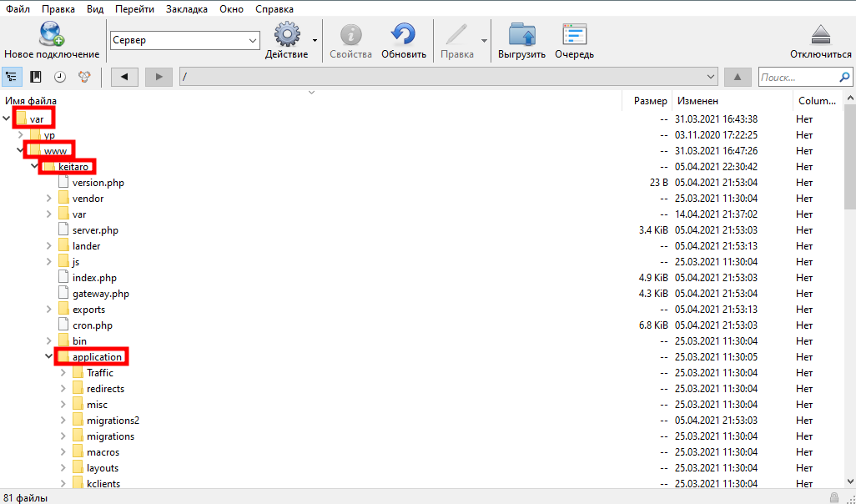Show the connection history clock icon
856x504 pixels.
click(x=60, y=77)
